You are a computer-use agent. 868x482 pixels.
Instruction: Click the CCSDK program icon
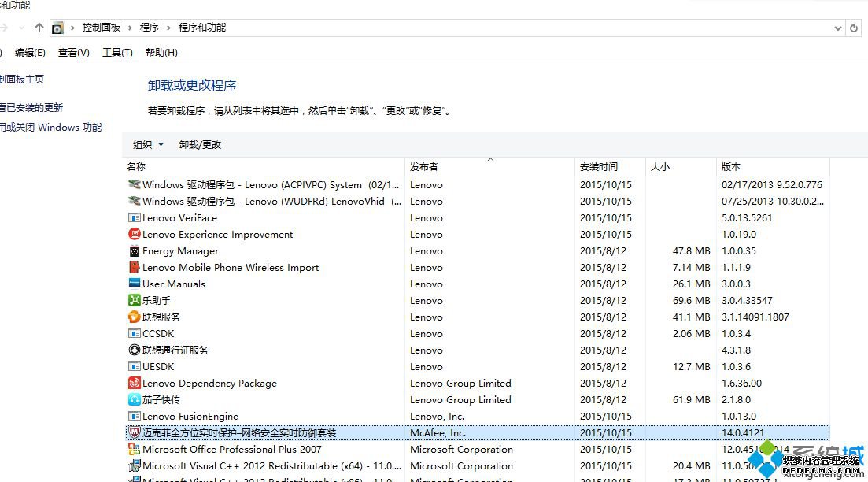click(134, 333)
